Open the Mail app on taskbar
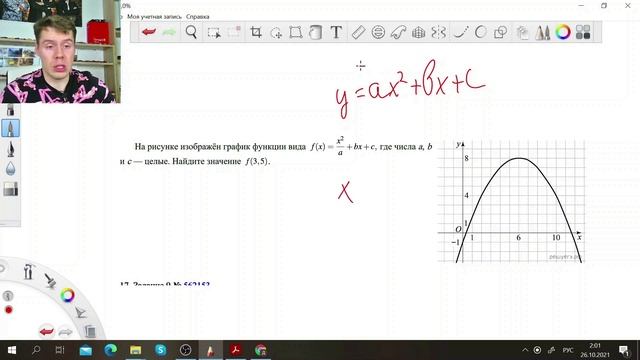This screenshot has height=360, width=640. (x=85, y=350)
